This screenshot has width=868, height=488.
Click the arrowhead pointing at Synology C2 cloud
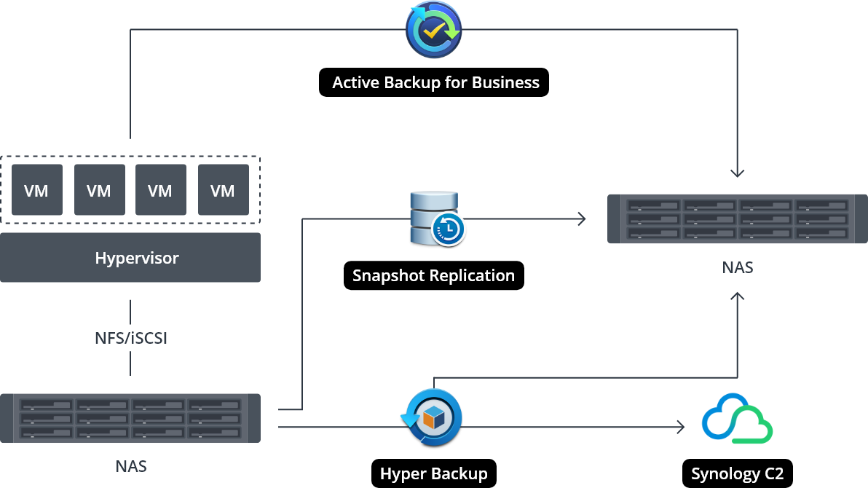tap(682, 427)
